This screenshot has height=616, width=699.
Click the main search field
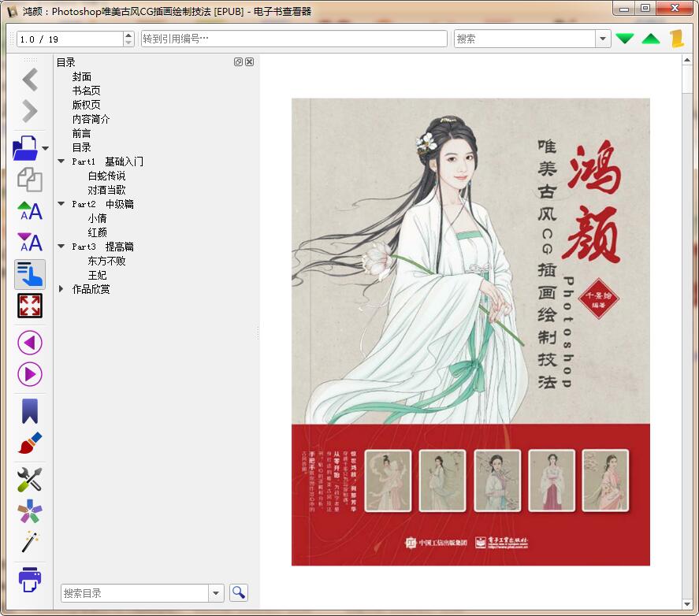[525, 39]
